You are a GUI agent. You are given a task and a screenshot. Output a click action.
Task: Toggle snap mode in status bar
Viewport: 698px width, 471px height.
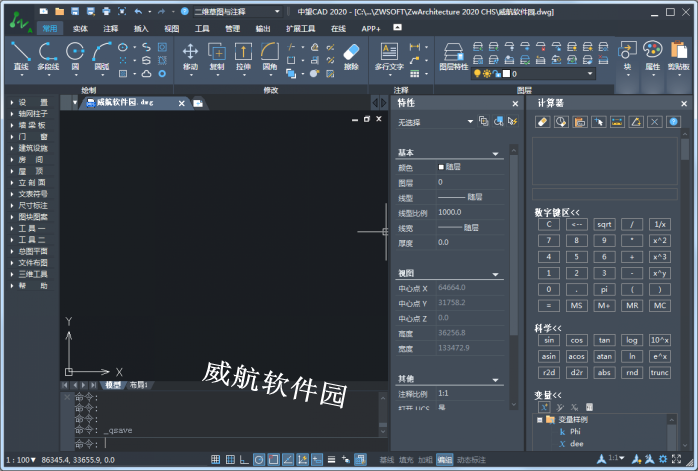pos(215,459)
